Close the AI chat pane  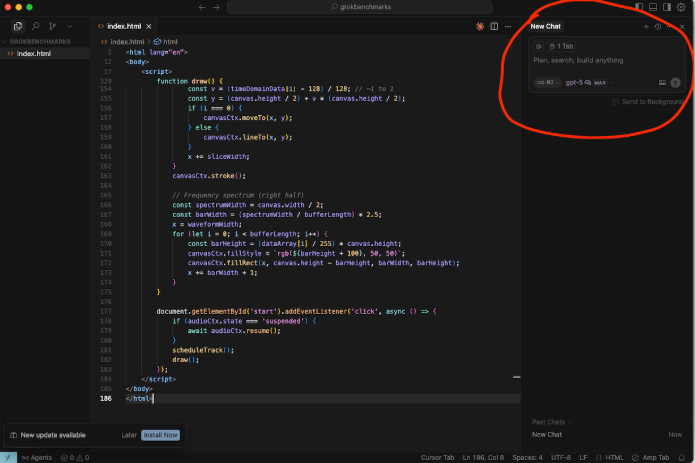[x=682, y=27]
